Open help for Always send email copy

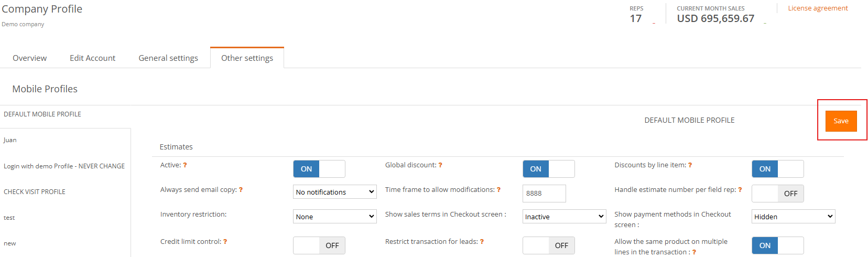(x=241, y=190)
